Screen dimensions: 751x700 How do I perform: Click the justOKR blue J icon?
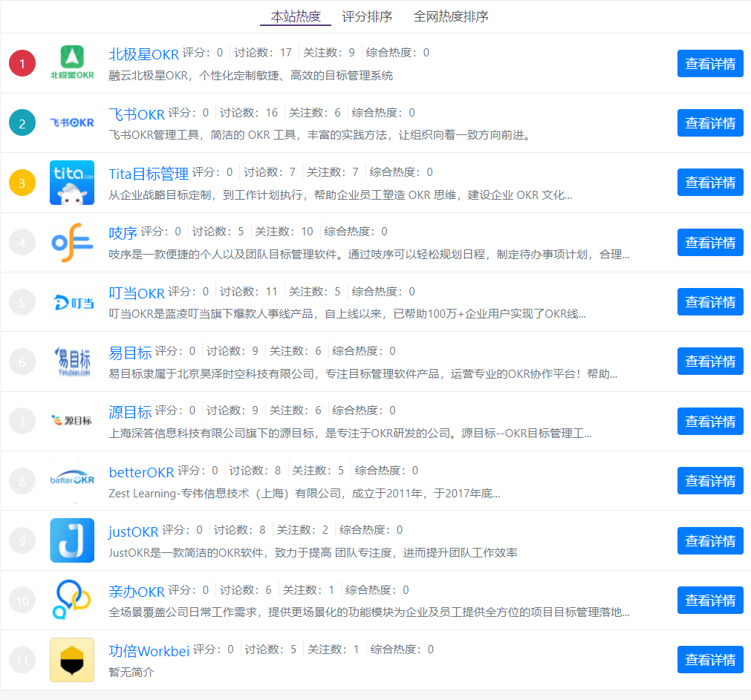[72, 540]
